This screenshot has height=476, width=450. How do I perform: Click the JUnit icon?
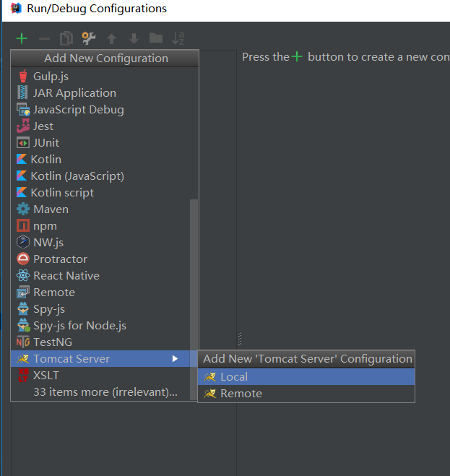[23, 143]
